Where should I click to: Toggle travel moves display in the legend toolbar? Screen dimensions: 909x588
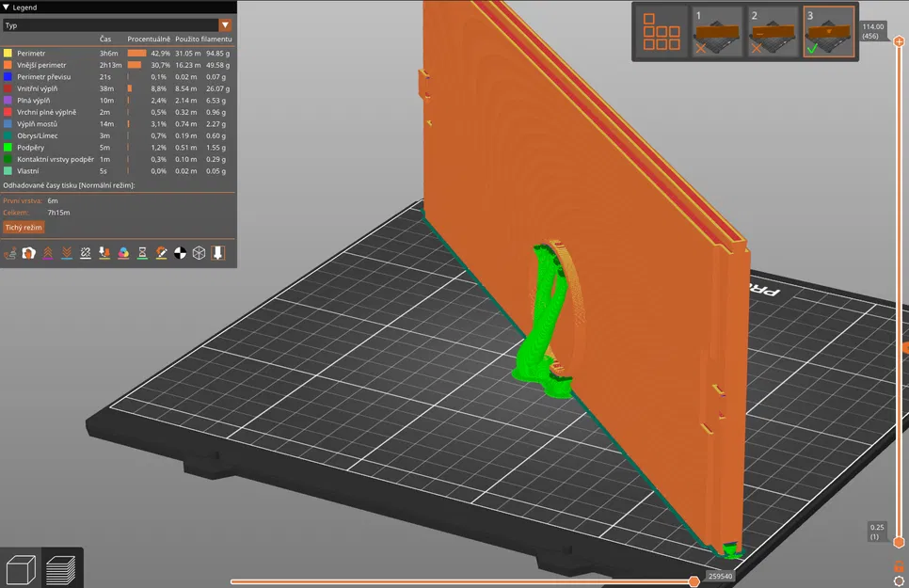[x=11, y=252]
